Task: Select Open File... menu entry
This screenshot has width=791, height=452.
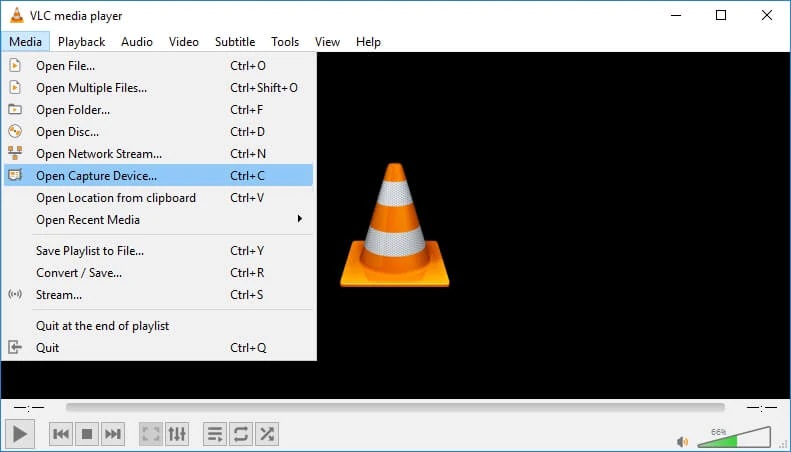Action: point(158,66)
